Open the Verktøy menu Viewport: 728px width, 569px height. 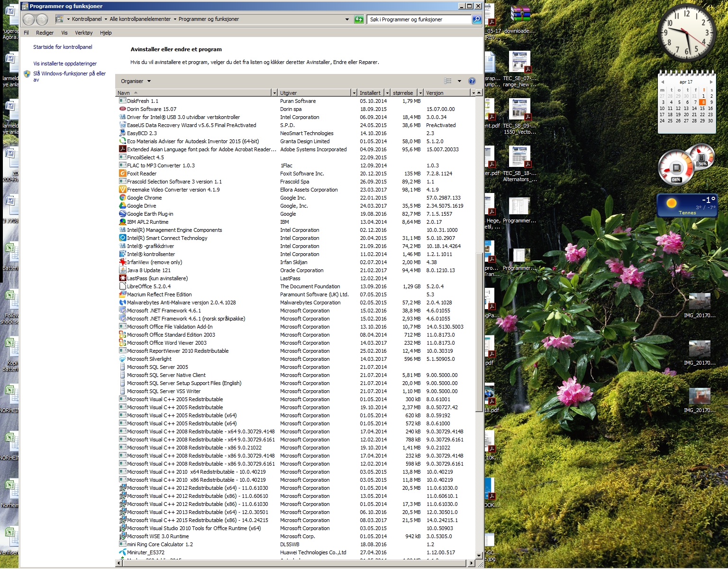[84, 33]
